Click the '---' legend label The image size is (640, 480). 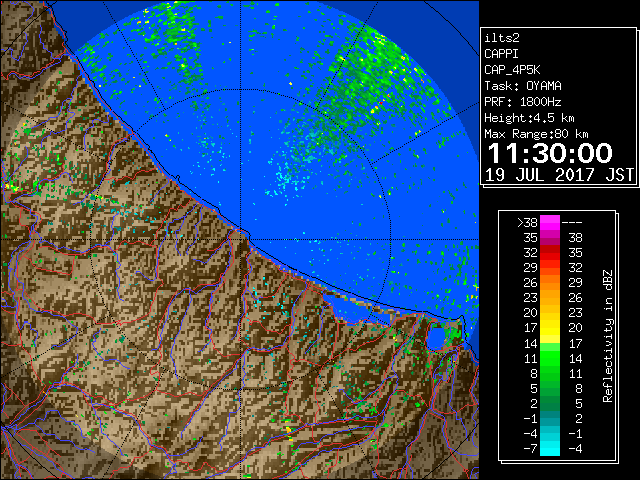(x=572, y=223)
